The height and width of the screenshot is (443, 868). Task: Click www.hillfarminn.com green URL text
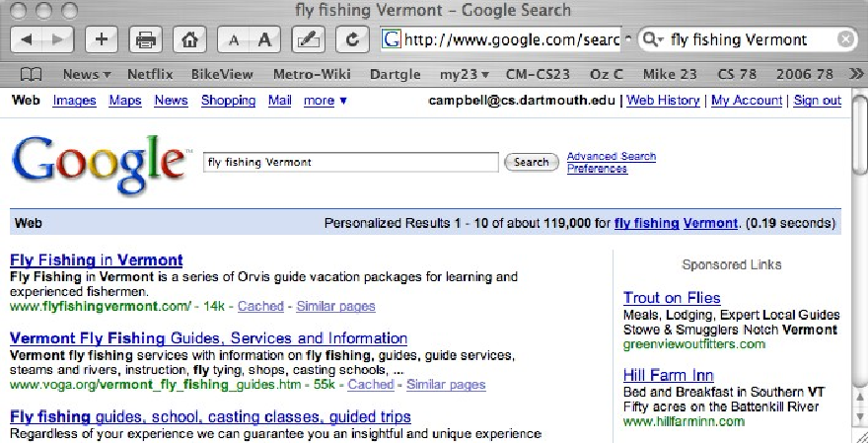coord(684,421)
